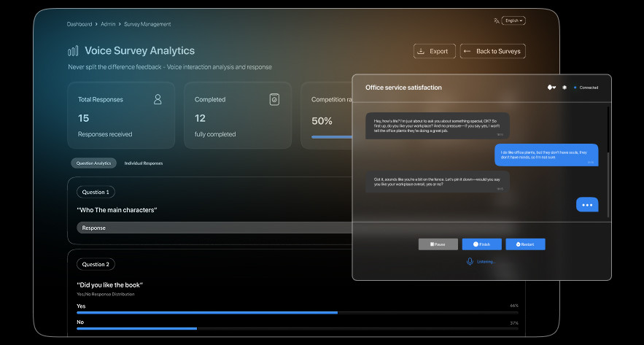Click the 'Did you like the book' question text
The image size is (644, 345).
[x=109, y=285]
